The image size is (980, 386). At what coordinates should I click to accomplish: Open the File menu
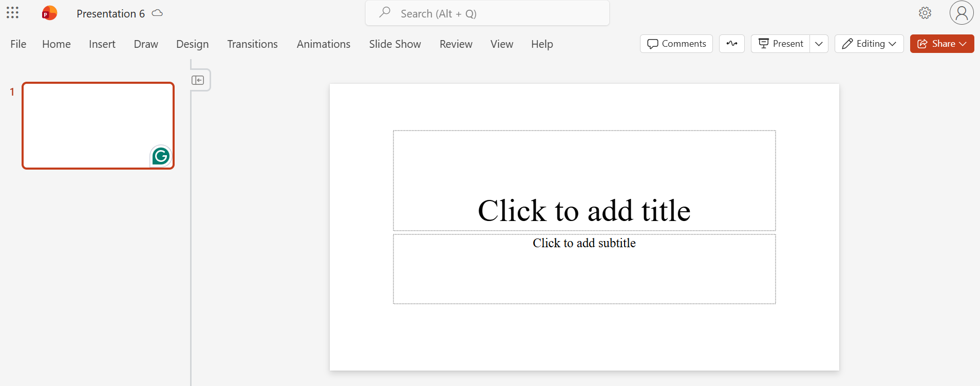click(x=18, y=44)
